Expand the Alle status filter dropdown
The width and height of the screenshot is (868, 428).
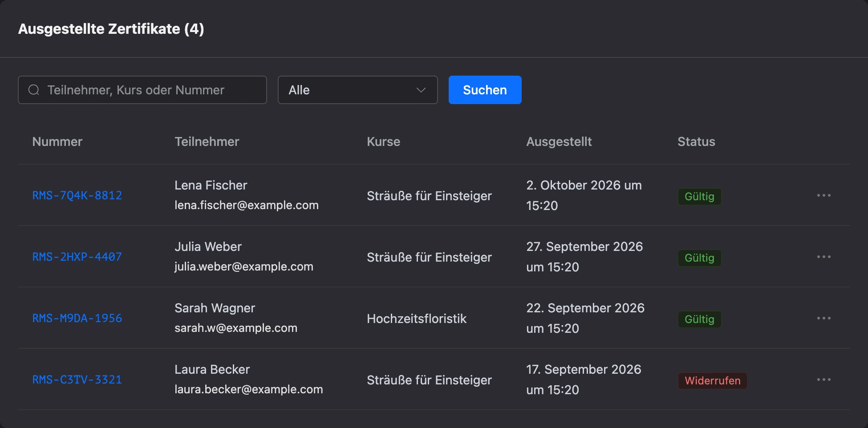pyautogui.click(x=357, y=90)
